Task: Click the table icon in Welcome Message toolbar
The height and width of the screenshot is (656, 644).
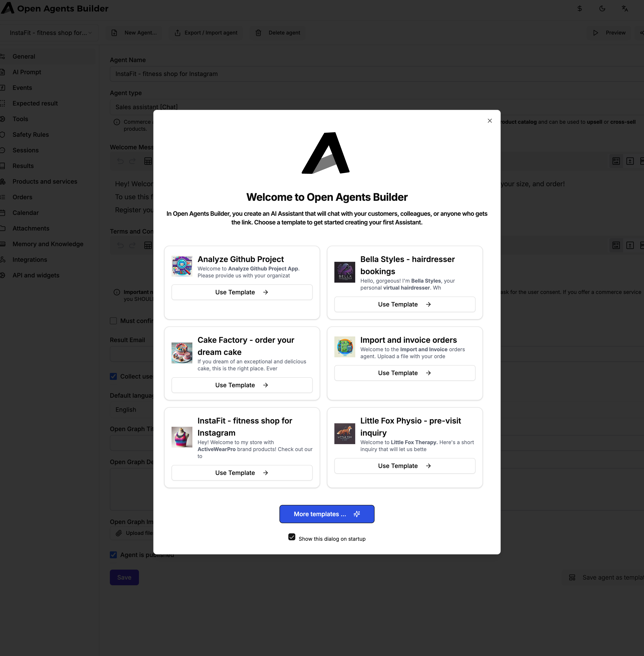Action: [x=148, y=161]
